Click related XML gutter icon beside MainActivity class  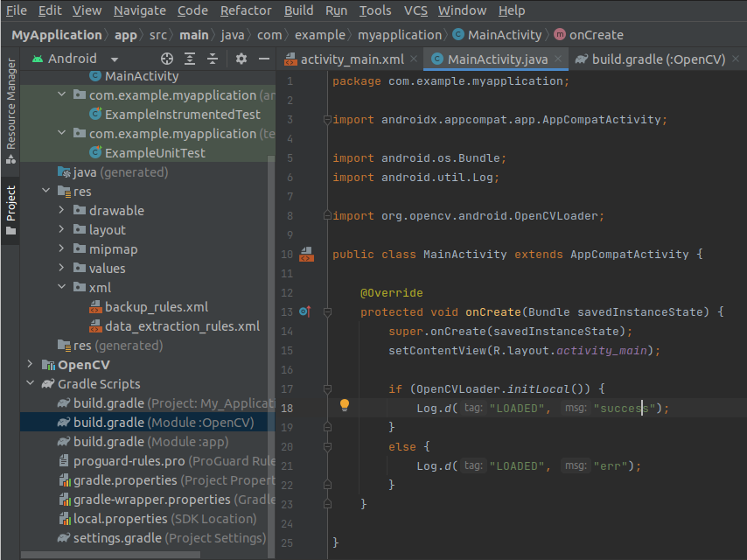click(306, 255)
